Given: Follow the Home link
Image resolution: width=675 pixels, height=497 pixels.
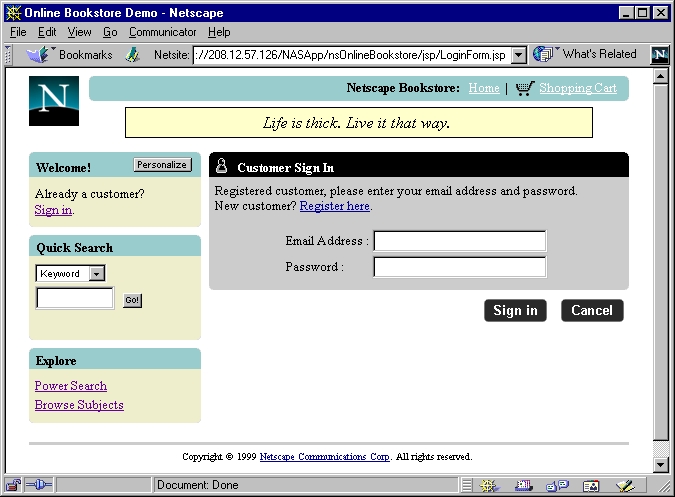Looking at the screenshot, I should (x=484, y=88).
